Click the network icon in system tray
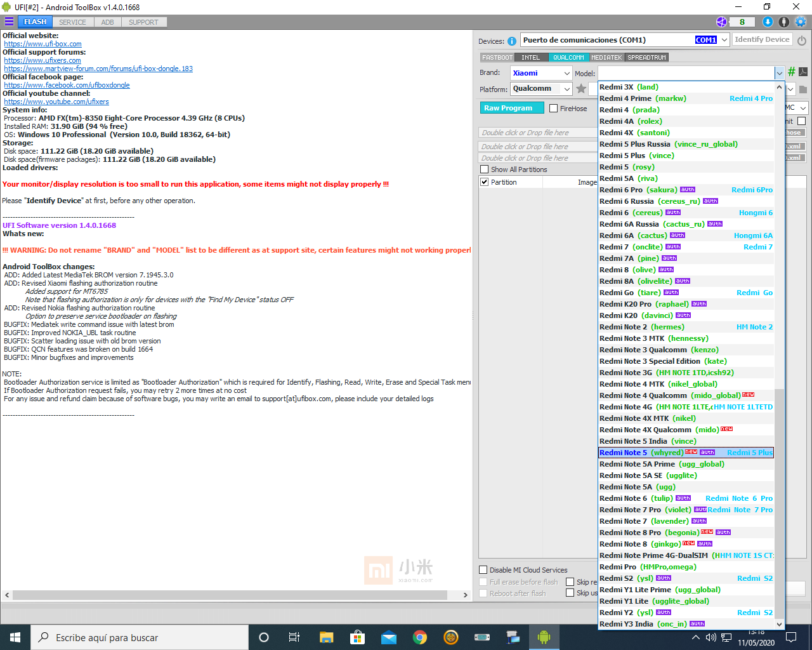Image resolution: width=812 pixels, height=650 pixels. (x=726, y=637)
